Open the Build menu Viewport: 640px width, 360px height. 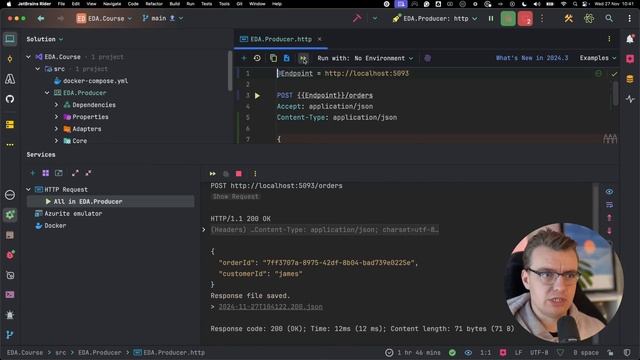[175, 4]
